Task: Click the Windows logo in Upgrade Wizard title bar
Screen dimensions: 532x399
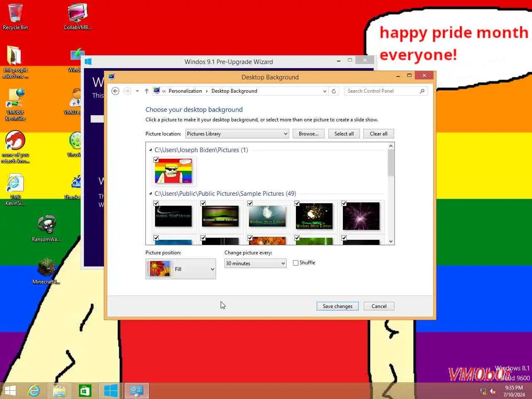Action: (x=88, y=62)
